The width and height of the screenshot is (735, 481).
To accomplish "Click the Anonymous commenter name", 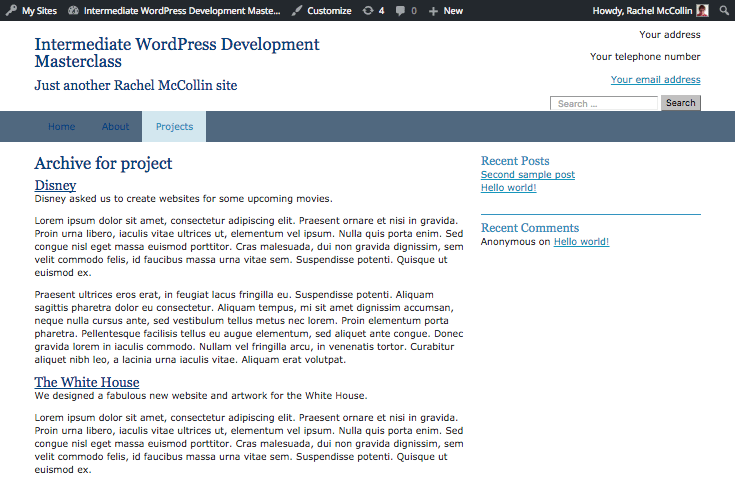I will (508, 241).
